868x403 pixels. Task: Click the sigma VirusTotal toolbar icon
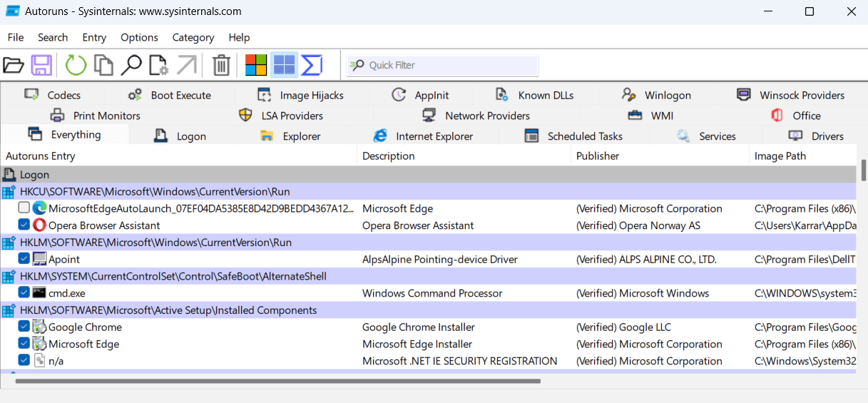(x=312, y=66)
